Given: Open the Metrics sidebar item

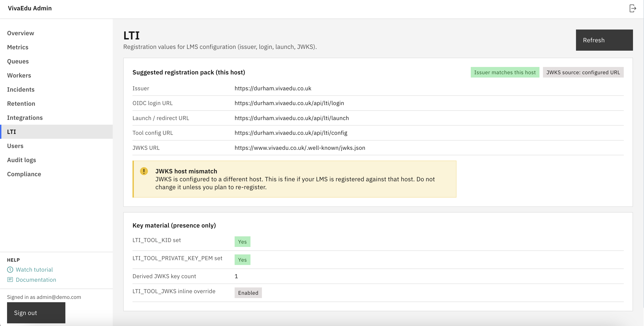Looking at the screenshot, I should click(18, 47).
